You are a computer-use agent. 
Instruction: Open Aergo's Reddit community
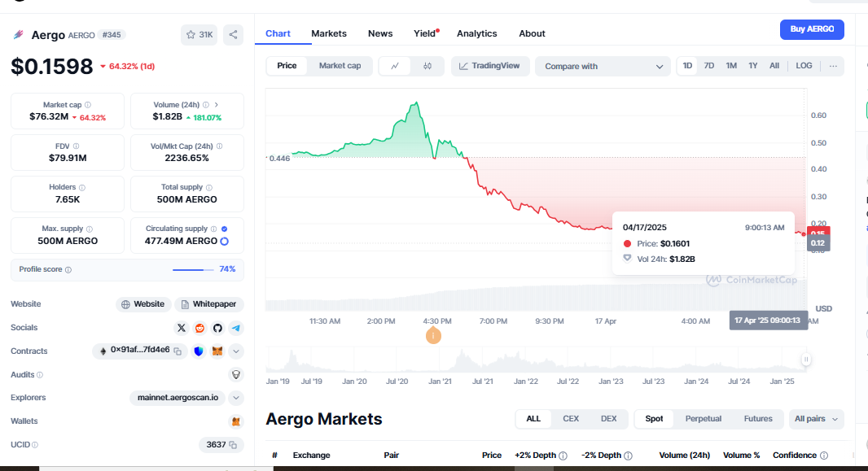[x=199, y=328]
